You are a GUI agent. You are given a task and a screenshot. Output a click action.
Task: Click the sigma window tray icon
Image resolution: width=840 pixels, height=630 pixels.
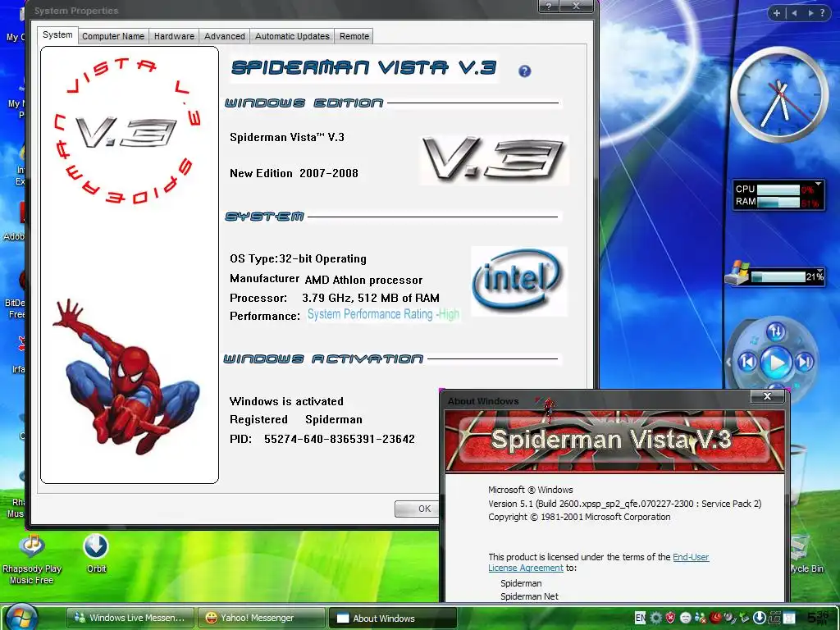tap(788, 618)
